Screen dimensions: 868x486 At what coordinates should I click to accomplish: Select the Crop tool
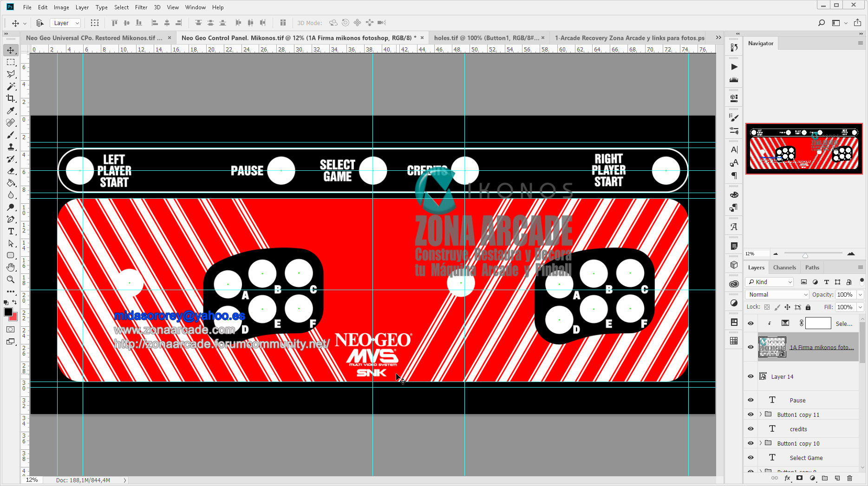click(x=11, y=99)
